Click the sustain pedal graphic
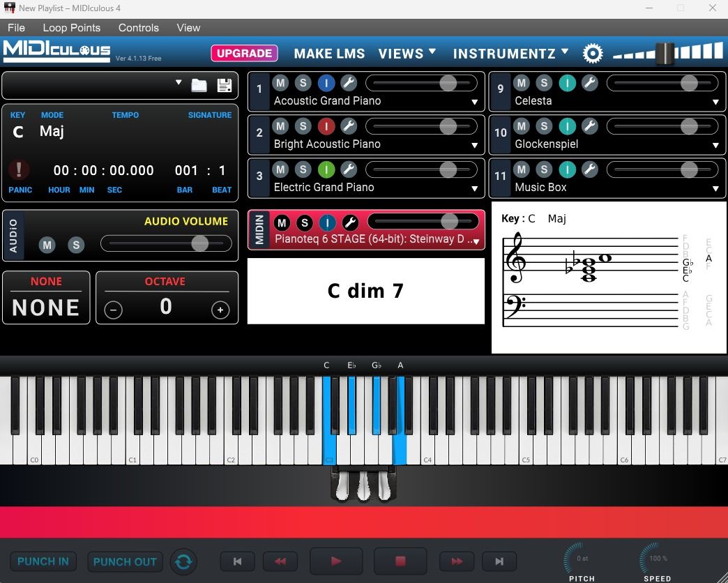This screenshot has width=728, height=583. (x=385, y=486)
